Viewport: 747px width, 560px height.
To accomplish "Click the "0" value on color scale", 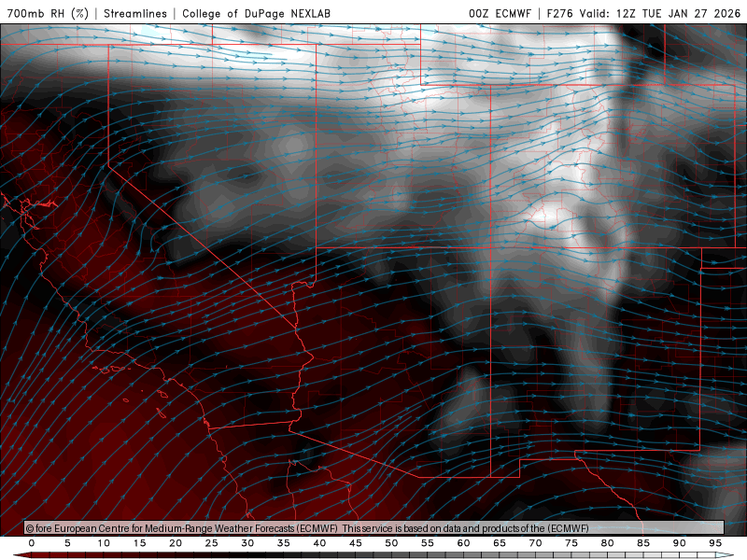I will 32,543.
